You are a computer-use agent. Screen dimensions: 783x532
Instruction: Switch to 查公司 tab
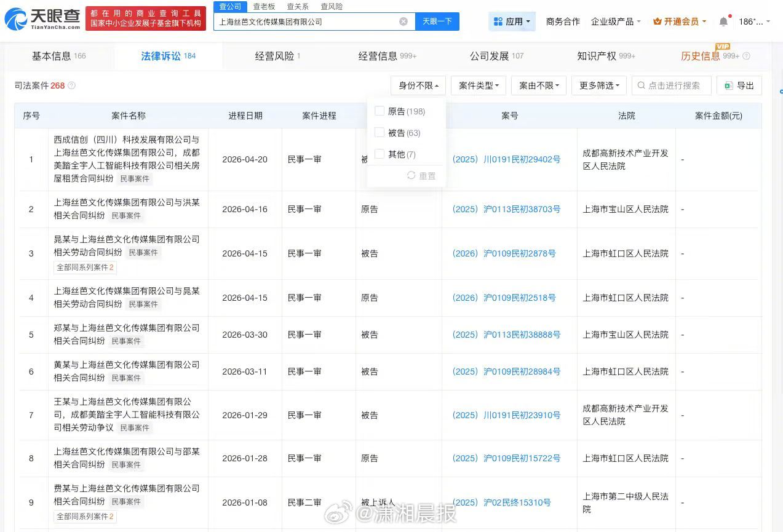pyautogui.click(x=230, y=6)
